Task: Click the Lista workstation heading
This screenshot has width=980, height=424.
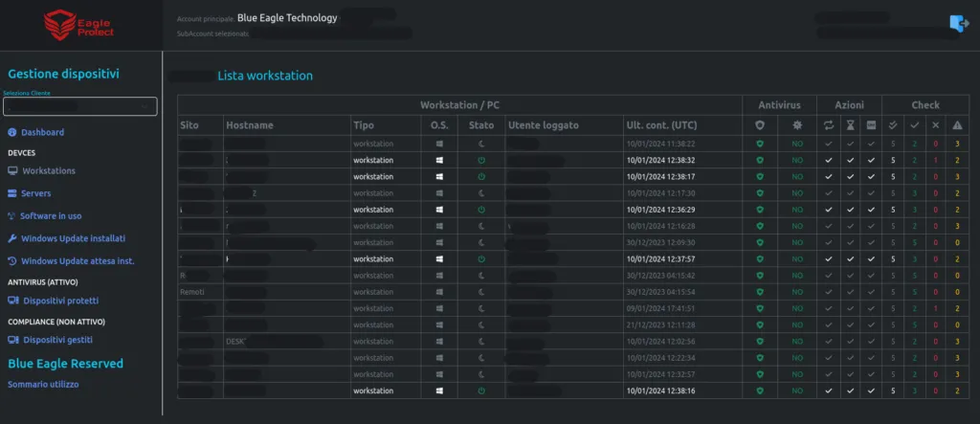Action: [x=265, y=76]
